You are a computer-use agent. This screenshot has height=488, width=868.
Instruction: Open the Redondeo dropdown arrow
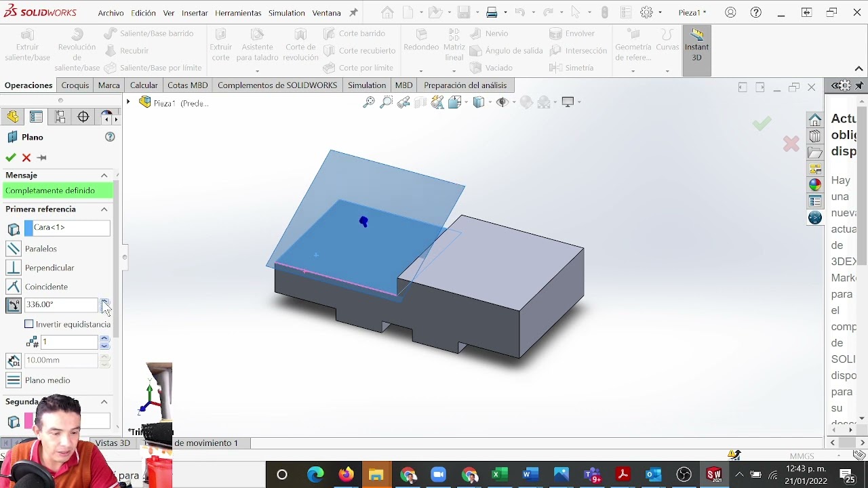[x=421, y=70]
